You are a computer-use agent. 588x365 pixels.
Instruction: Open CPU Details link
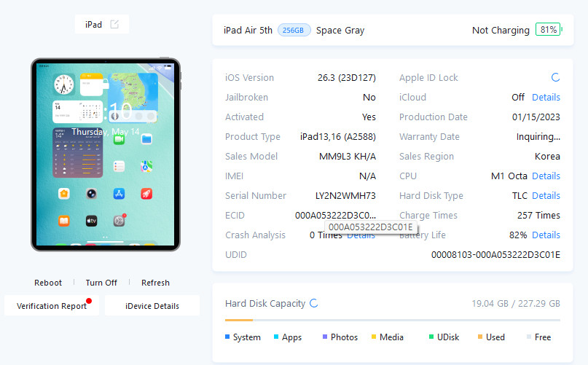tap(546, 176)
